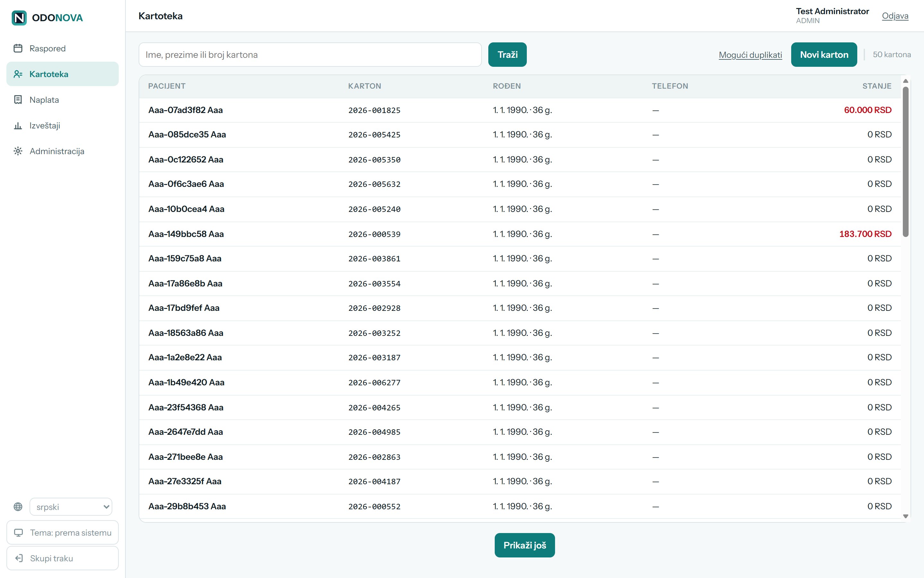Click card number 2026-005632
924x578 pixels.
tap(374, 184)
